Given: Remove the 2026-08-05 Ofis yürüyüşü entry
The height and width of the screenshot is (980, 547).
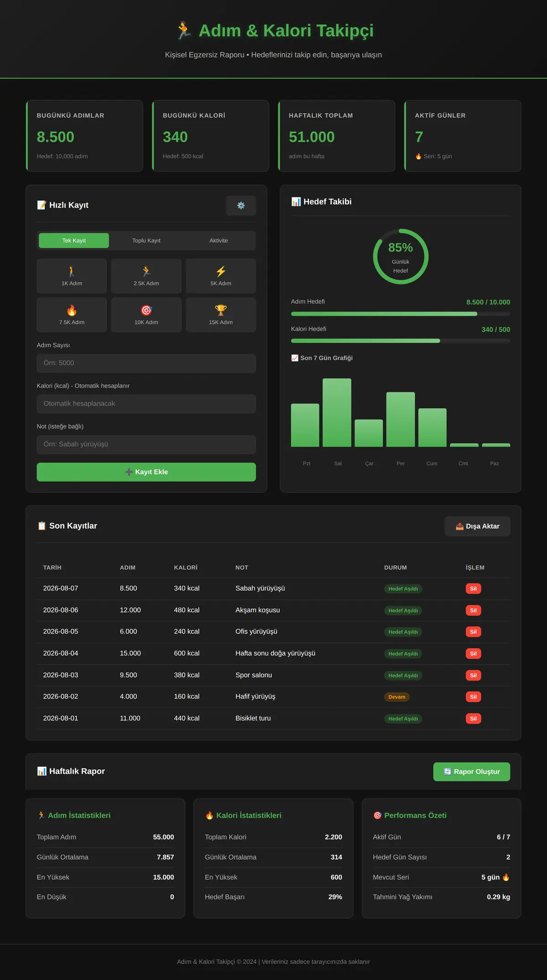Looking at the screenshot, I should (473, 632).
